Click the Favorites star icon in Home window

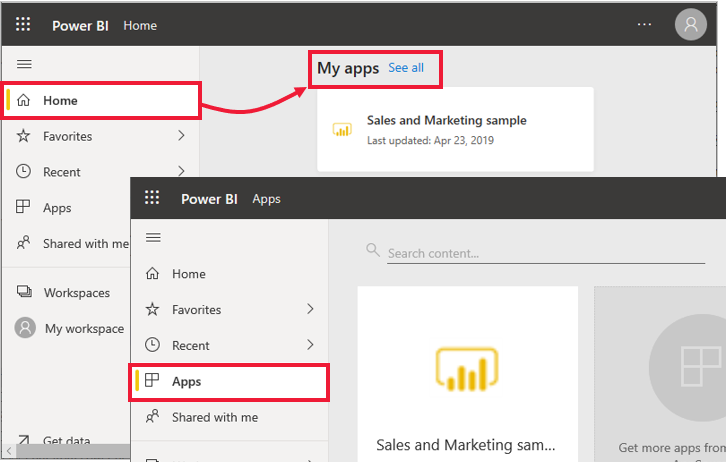coord(23,136)
